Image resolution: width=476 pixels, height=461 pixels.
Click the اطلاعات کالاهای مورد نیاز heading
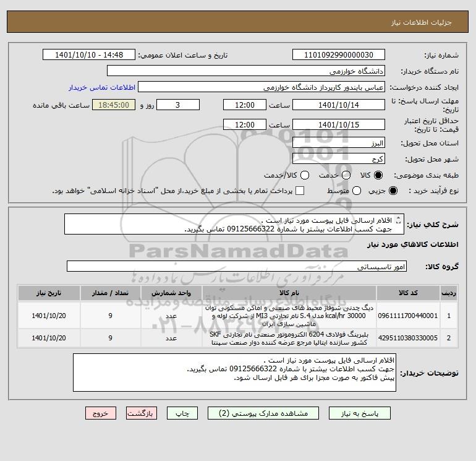click(x=413, y=244)
